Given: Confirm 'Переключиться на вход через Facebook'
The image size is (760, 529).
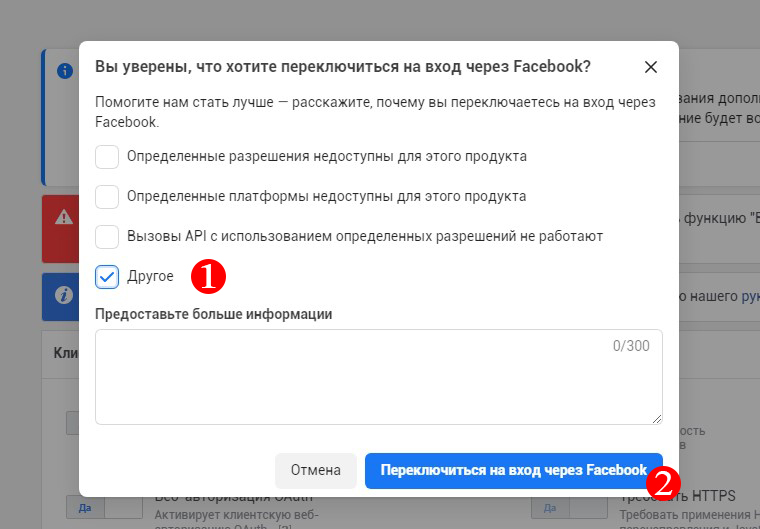Looking at the screenshot, I should tap(513, 470).
